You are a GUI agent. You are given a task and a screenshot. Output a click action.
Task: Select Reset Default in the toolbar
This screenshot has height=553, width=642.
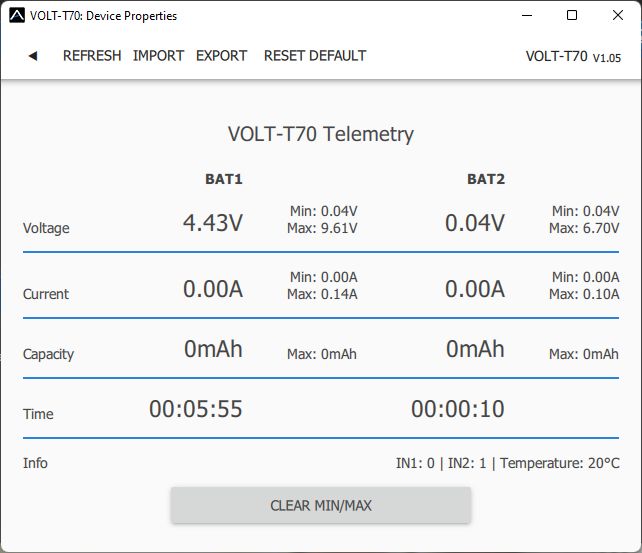[315, 56]
